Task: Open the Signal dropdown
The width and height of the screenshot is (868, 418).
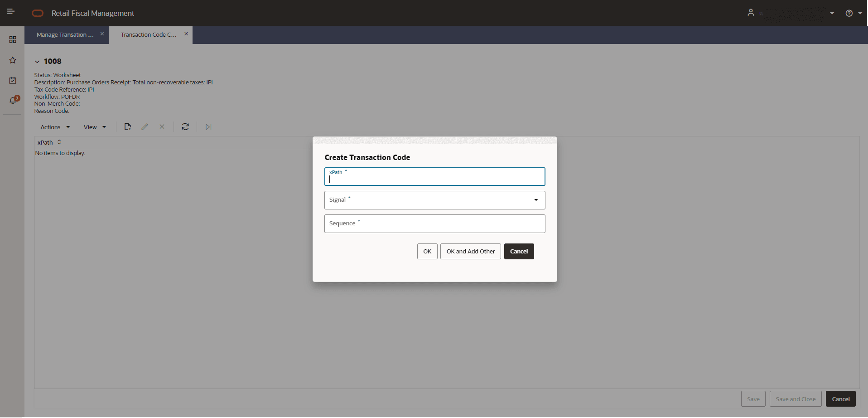Action: pos(435,200)
